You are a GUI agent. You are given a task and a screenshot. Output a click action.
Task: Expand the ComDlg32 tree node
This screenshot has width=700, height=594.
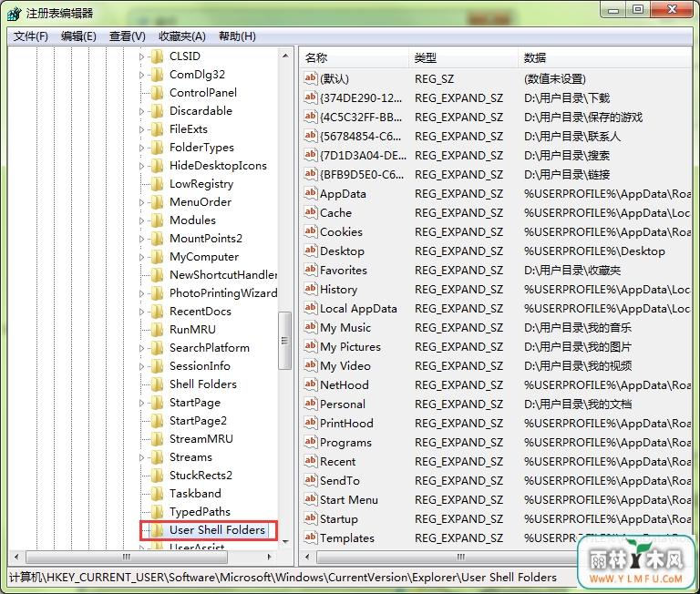pyautogui.click(x=141, y=75)
